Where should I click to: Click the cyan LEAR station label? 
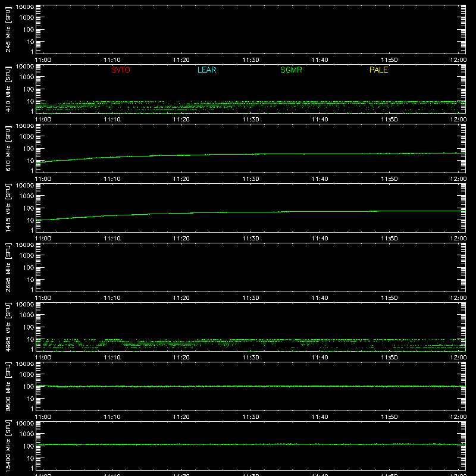click(x=206, y=70)
